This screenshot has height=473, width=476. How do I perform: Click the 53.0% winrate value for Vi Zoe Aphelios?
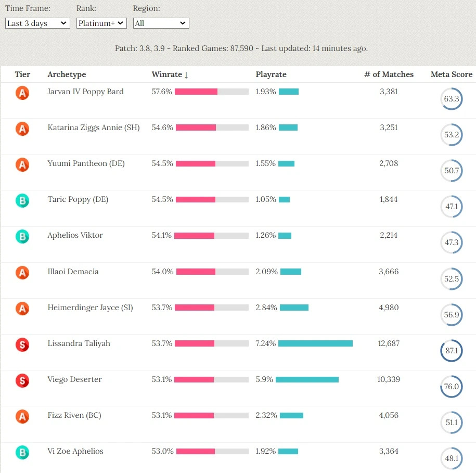click(x=162, y=451)
